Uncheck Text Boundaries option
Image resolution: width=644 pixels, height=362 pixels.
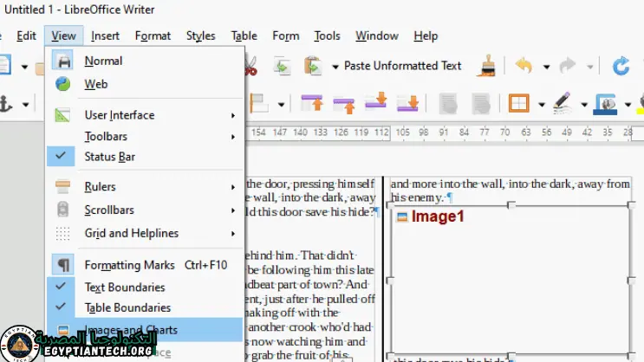pyautogui.click(x=145, y=287)
